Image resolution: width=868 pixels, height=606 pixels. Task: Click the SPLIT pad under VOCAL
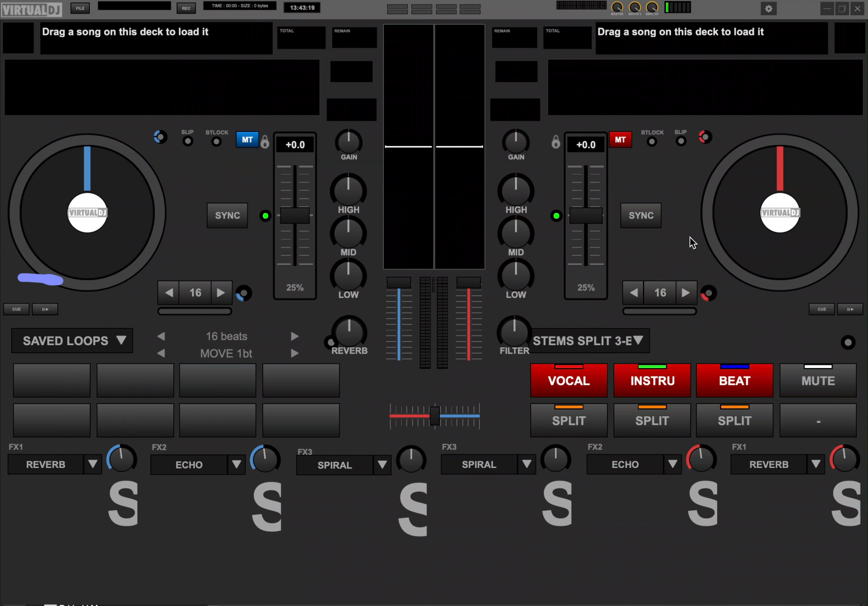click(569, 420)
